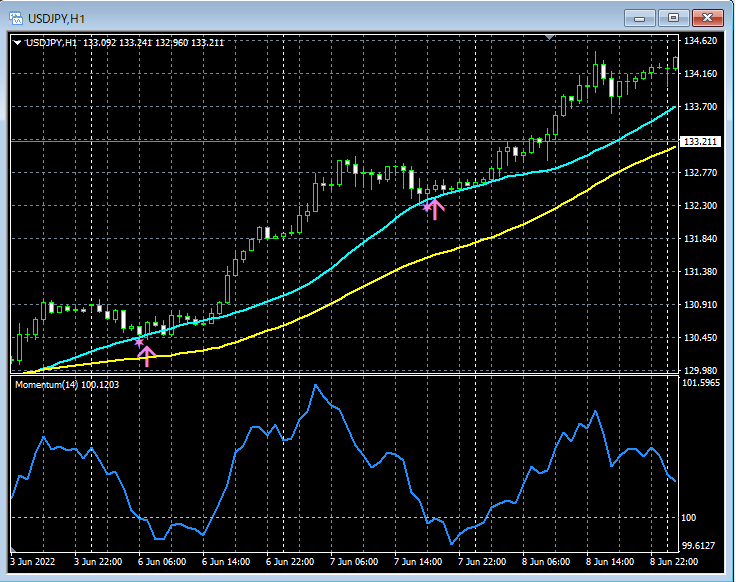
Task: Click the 3 Jun 2022 time label
Action: tap(32, 562)
